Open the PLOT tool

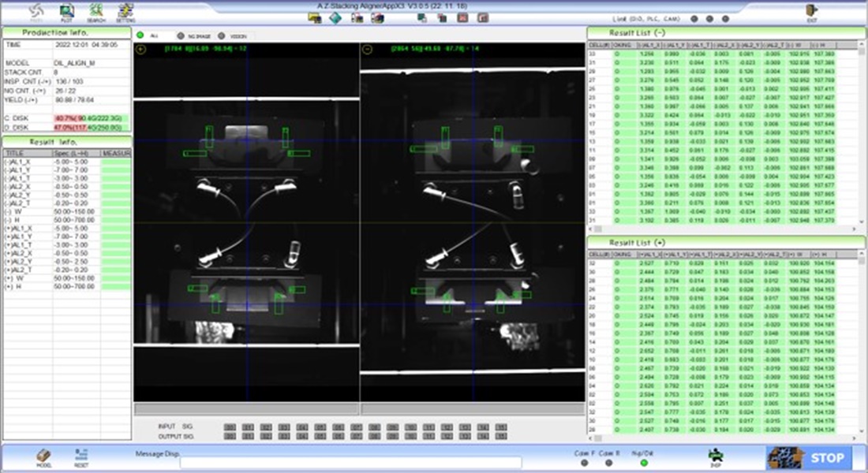(66, 12)
